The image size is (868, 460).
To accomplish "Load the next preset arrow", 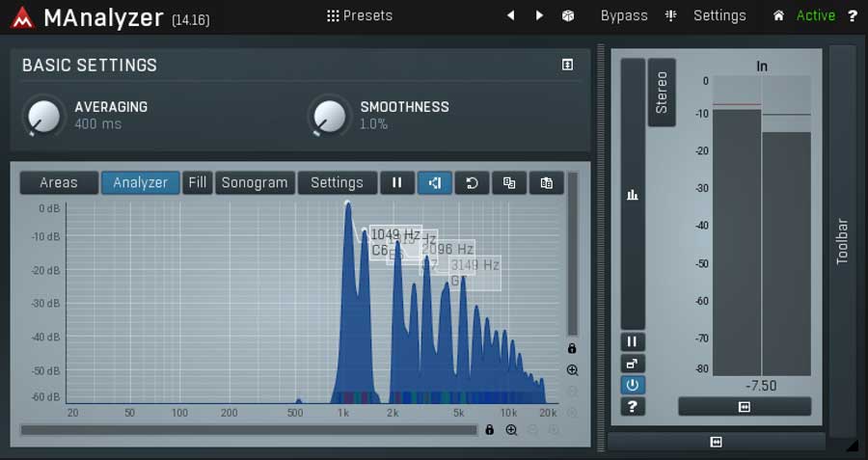I will [x=539, y=15].
